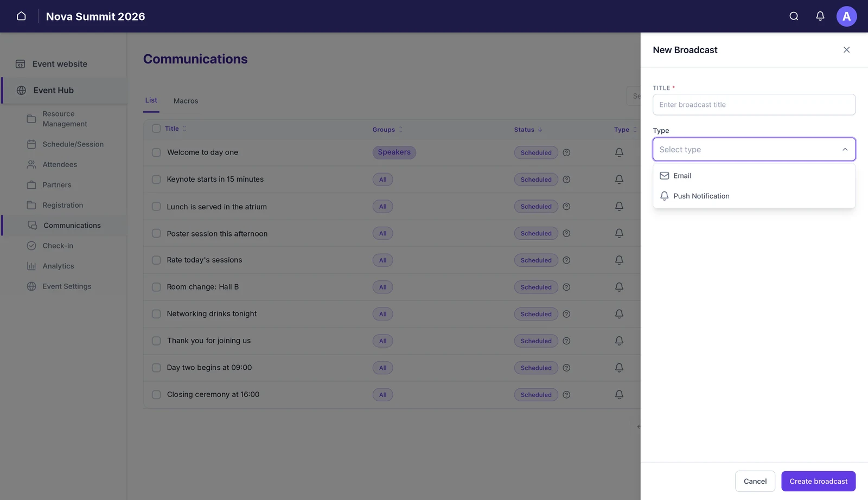This screenshot has width=868, height=500.
Task: Sort by the Status column header
Action: click(x=528, y=130)
